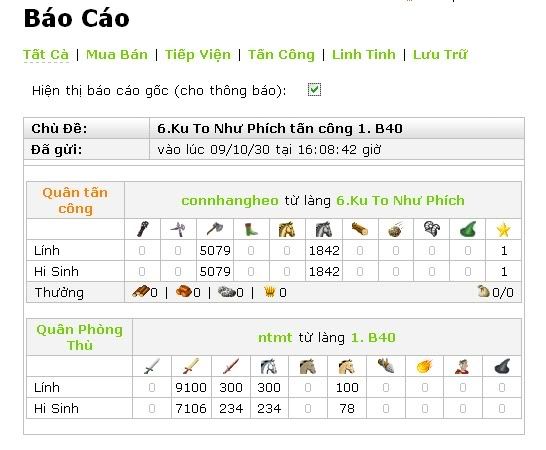Click the loot bag capacity icon
The height and width of the screenshot is (450, 546).
click(x=484, y=291)
